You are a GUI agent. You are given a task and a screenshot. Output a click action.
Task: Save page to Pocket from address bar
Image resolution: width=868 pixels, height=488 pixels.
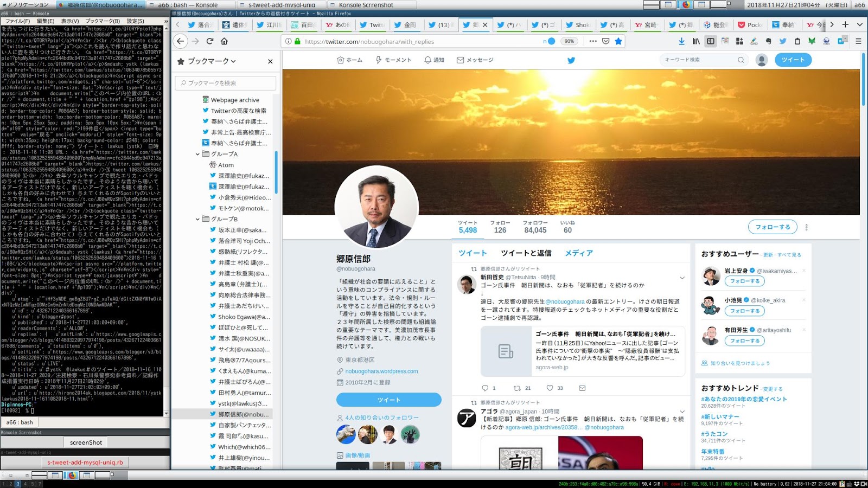[x=606, y=41]
